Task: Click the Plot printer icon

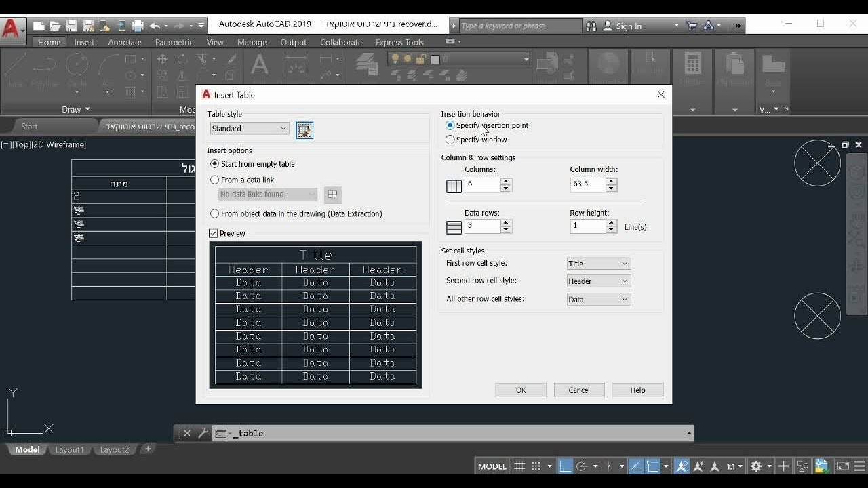Action: pos(138,26)
